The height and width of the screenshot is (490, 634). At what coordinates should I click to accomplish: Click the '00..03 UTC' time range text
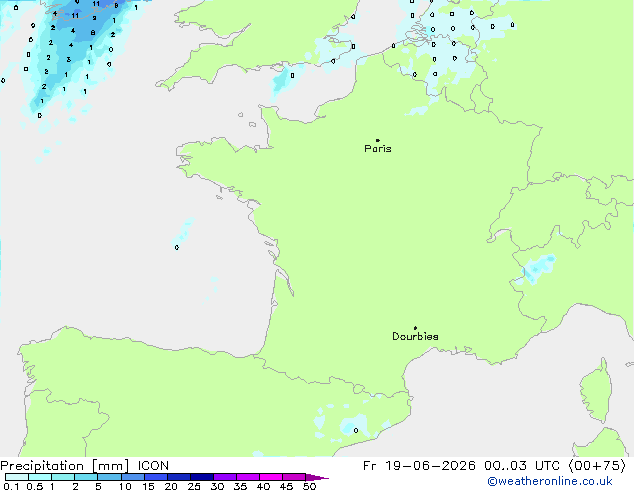[522, 466]
